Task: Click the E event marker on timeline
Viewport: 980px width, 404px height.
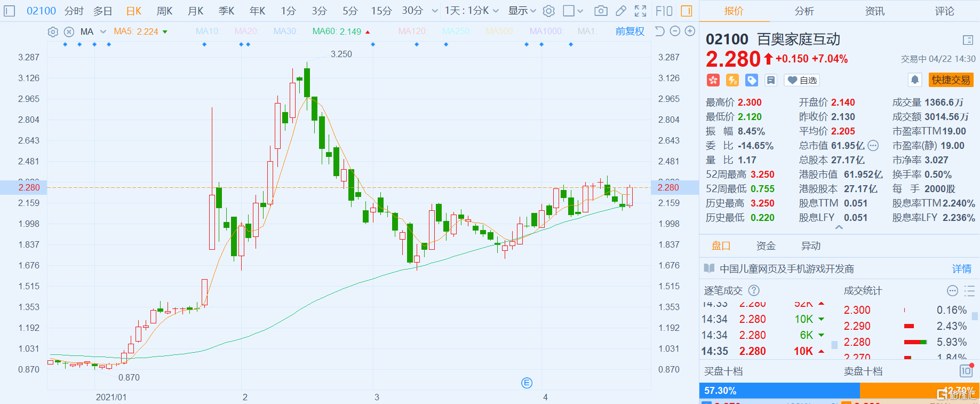Action: [527, 383]
